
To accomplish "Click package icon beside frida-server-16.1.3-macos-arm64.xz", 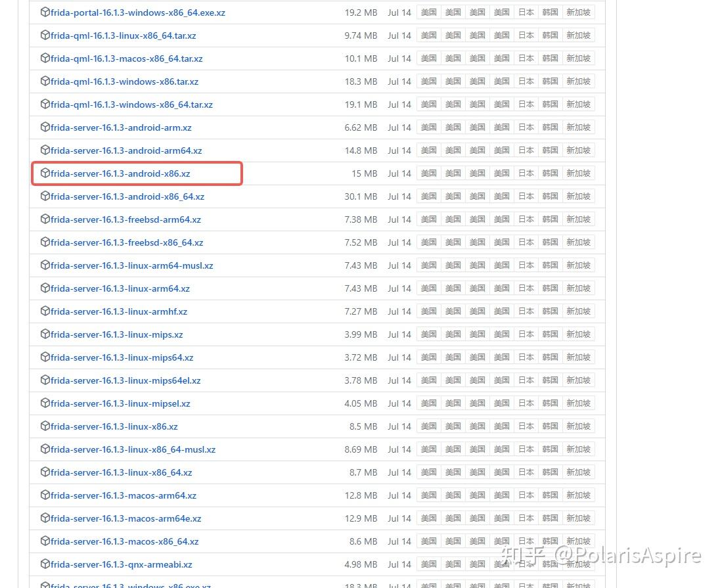I will click(45, 494).
